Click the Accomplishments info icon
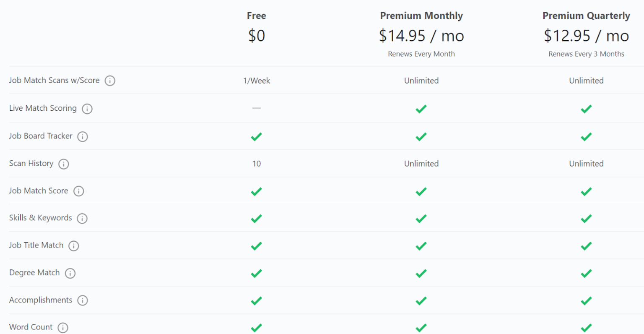The width and height of the screenshot is (644, 334). point(83,300)
